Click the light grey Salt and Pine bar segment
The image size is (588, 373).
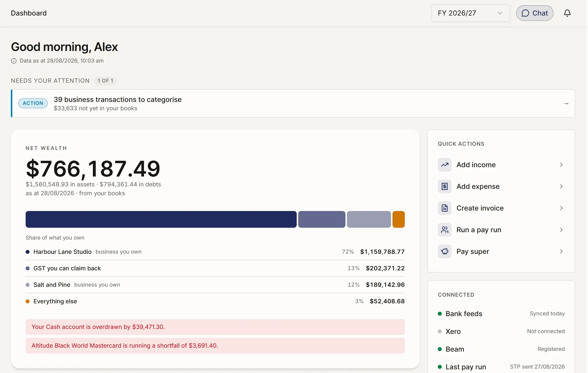coord(369,219)
